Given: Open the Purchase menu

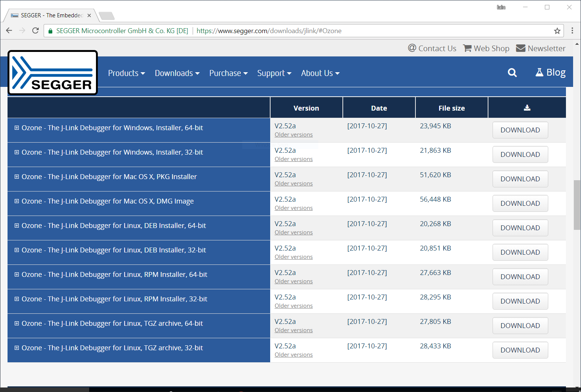Looking at the screenshot, I should click(x=228, y=73).
